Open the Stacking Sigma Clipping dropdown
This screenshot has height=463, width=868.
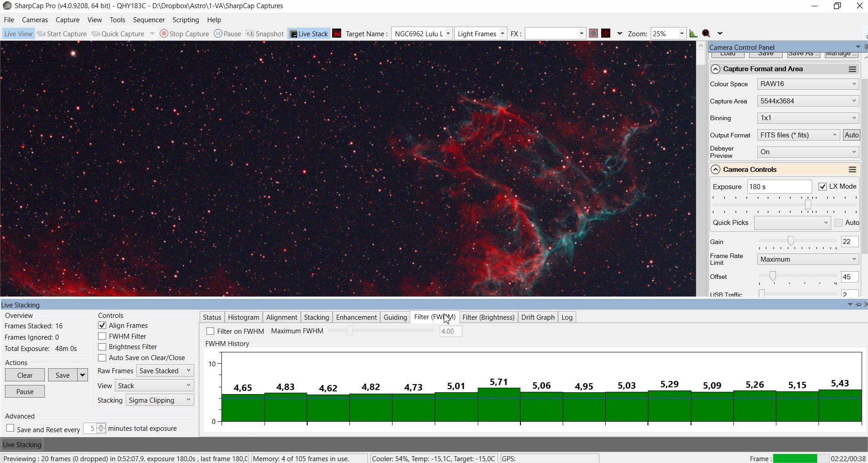click(160, 400)
